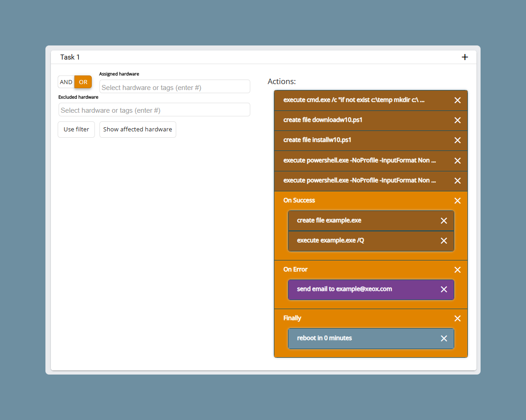Image resolution: width=526 pixels, height=420 pixels.
Task: Click the Use filter button
Action: [x=76, y=130]
